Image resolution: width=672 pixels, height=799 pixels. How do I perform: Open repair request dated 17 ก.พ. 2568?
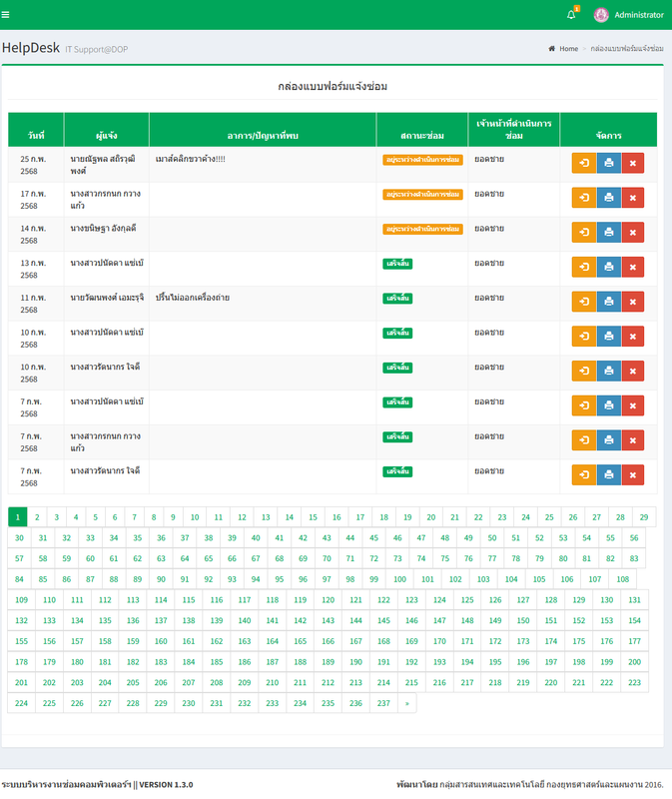point(584,198)
